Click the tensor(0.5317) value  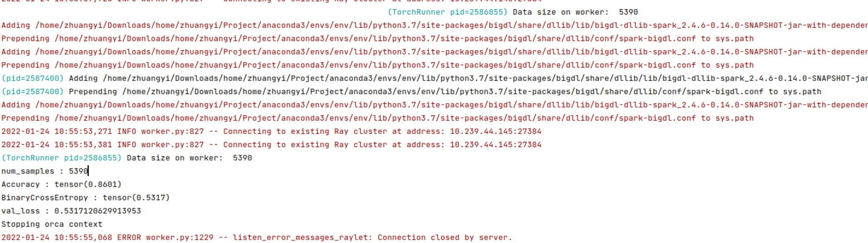tap(136, 198)
